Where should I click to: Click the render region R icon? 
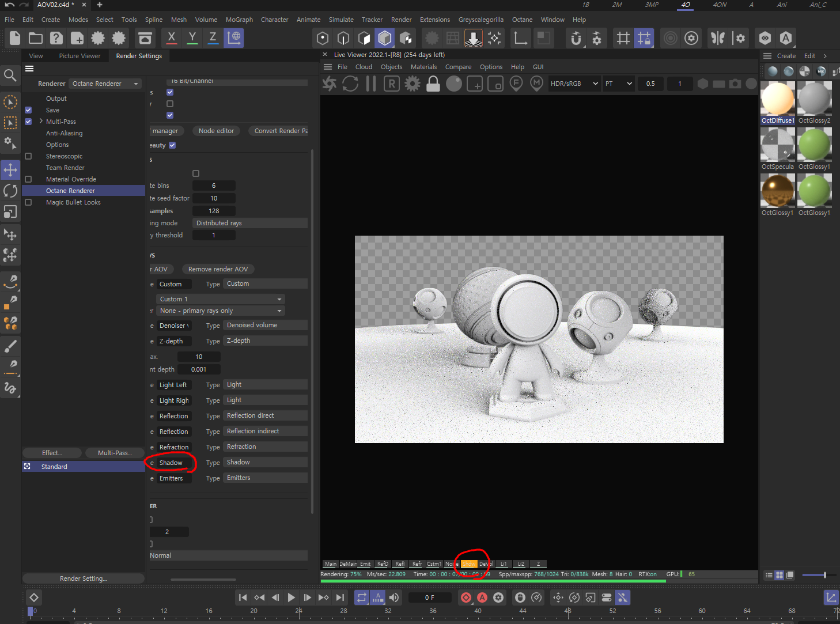point(392,84)
